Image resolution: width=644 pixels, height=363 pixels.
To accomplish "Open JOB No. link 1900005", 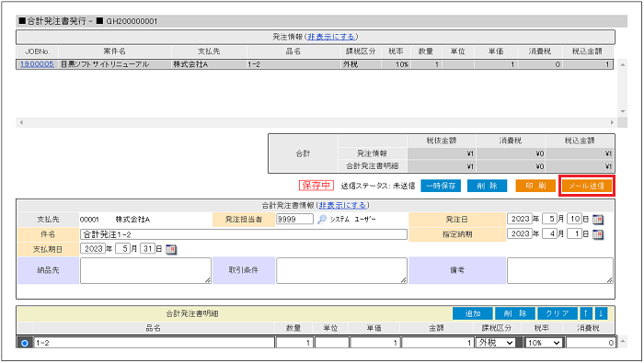I will click(x=37, y=64).
